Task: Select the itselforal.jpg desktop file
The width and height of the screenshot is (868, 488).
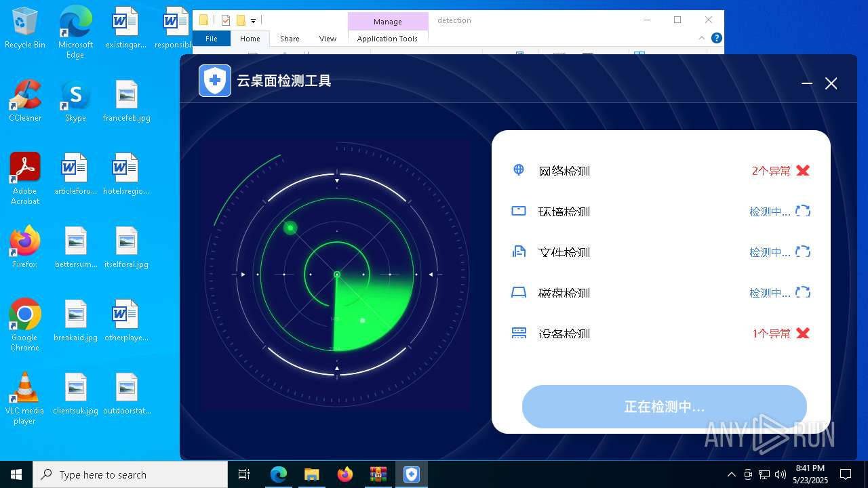Action: tap(126, 247)
